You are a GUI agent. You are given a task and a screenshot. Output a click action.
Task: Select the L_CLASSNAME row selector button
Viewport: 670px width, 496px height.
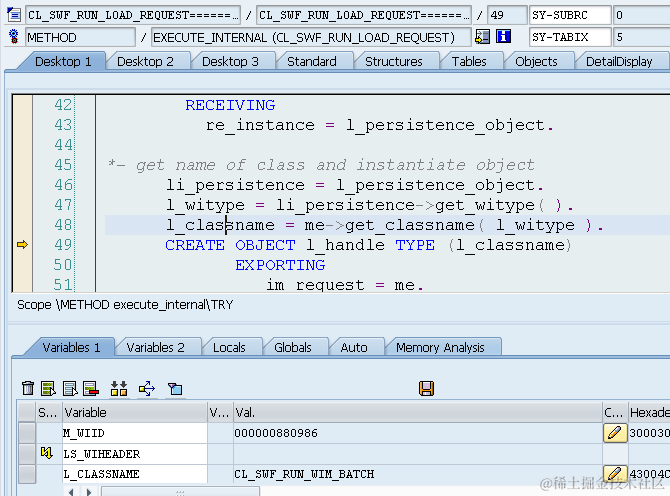tap(27, 474)
